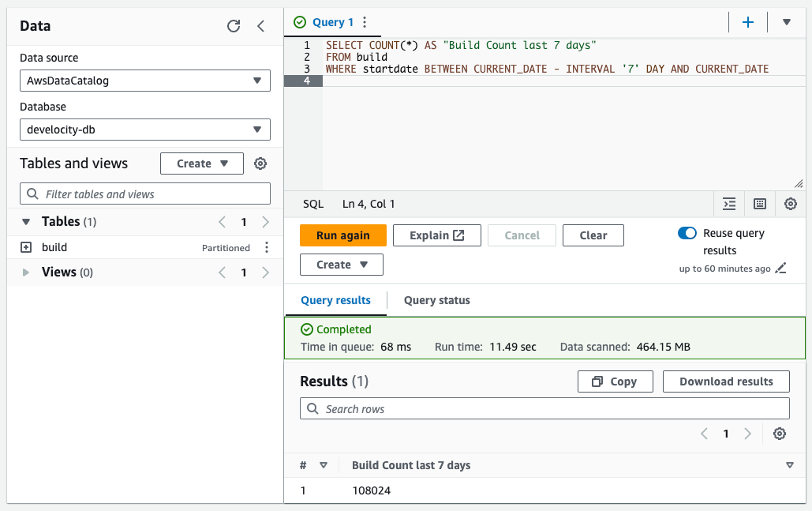
Task: Open the Create dropdown under Tables and views
Action: [203, 163]
